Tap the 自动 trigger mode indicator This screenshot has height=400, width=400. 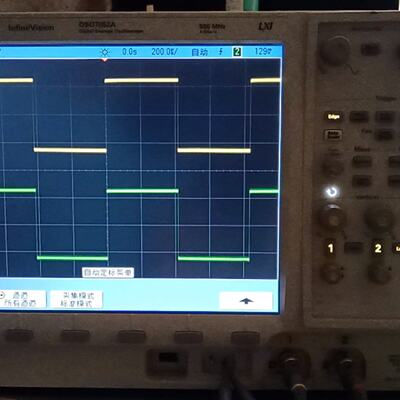(x=199, y=52)
